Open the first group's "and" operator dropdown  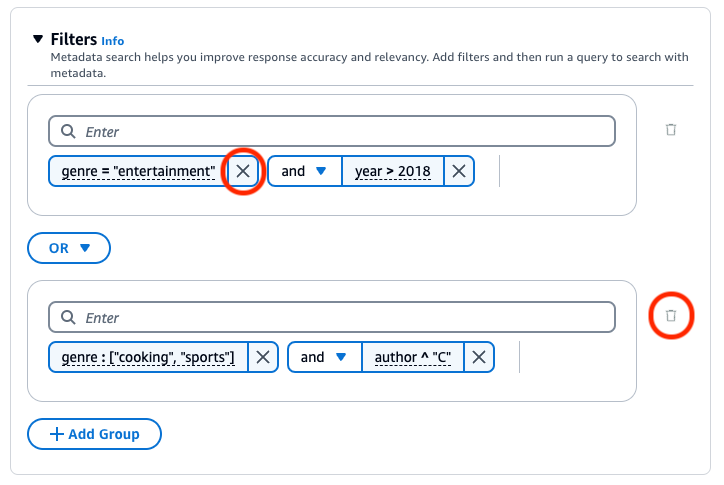(305, 171)
